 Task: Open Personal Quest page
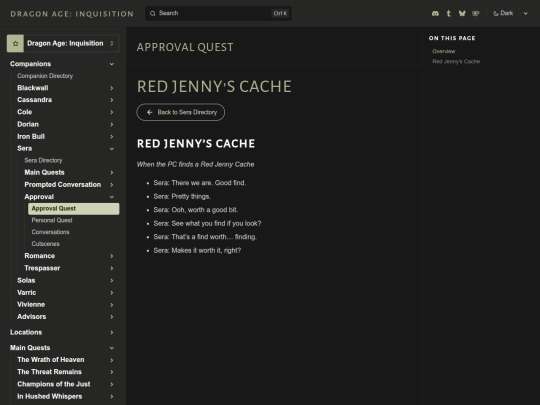[x=52, y=220]
